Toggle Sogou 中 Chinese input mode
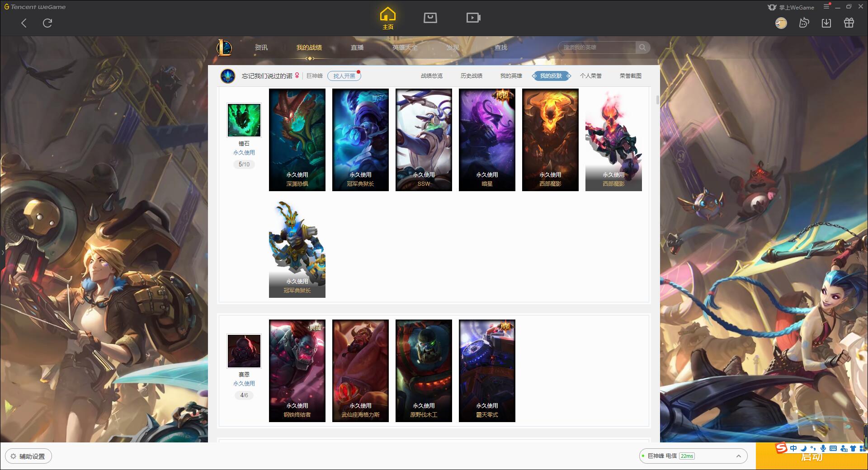868x470 pixels. [793, 448]
